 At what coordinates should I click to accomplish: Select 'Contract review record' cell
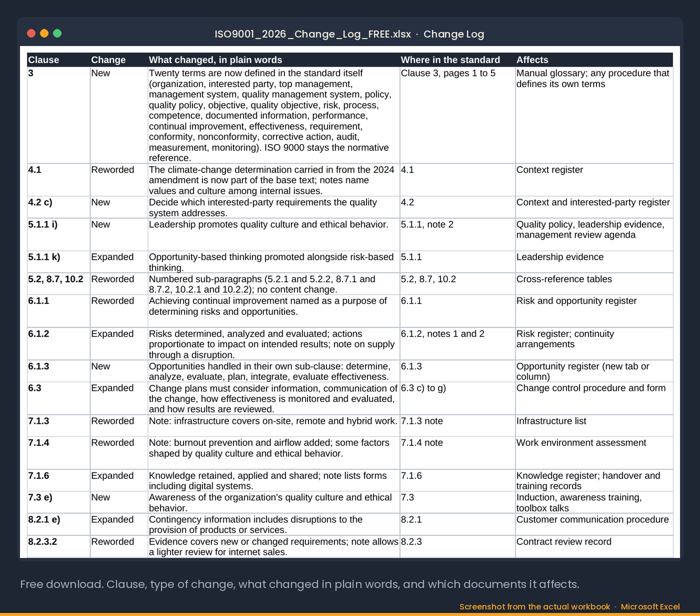click(x=594, y=546)
